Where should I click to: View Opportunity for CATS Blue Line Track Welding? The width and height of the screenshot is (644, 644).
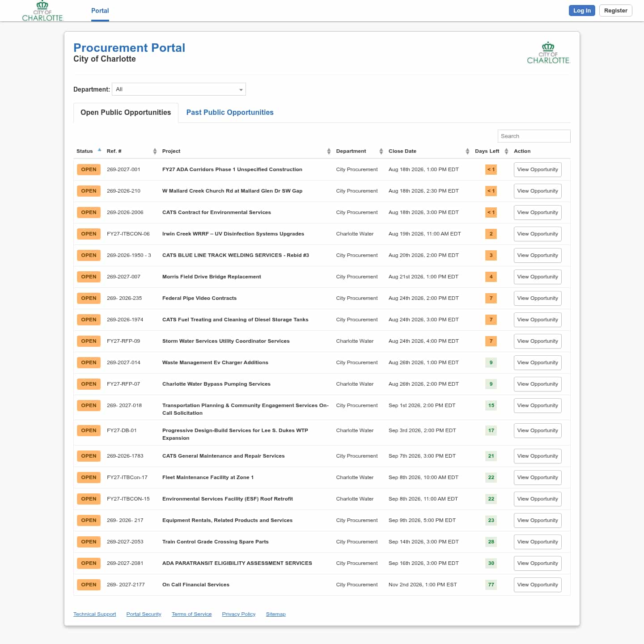pos(538,256)
